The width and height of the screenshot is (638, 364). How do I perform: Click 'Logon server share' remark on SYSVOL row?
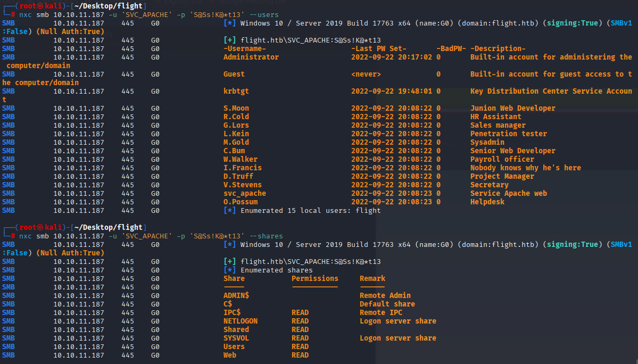[398, 339]
